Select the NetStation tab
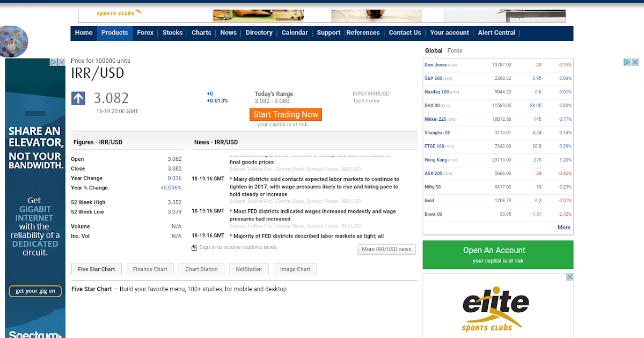The image size is (644, 338). point(249,269)
